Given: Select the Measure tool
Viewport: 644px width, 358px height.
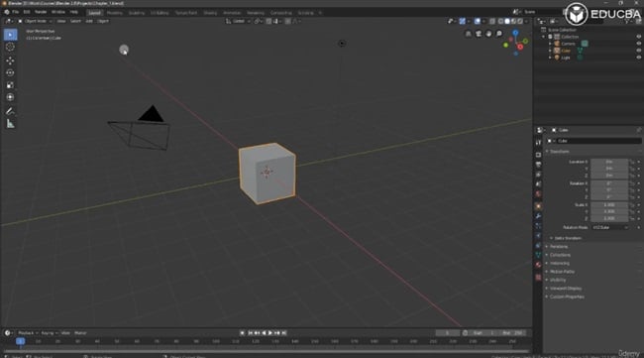Looking at the screenshot, I should coord(10,123).
